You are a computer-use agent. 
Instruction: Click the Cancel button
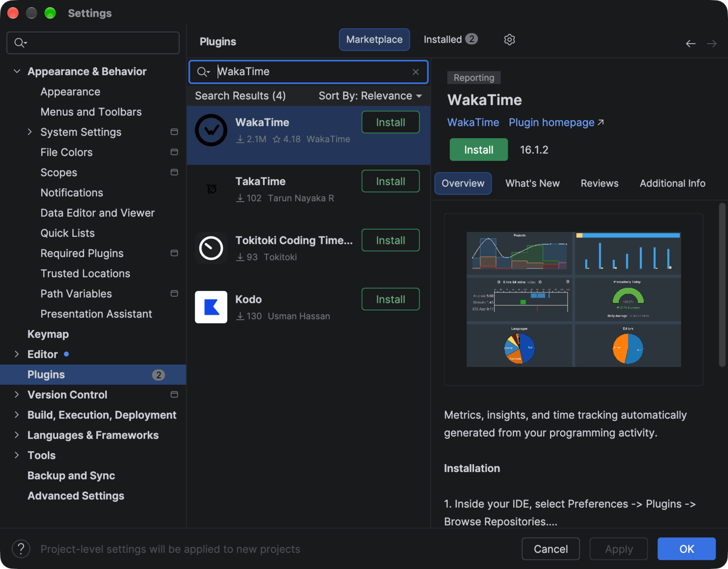point(551,549)
